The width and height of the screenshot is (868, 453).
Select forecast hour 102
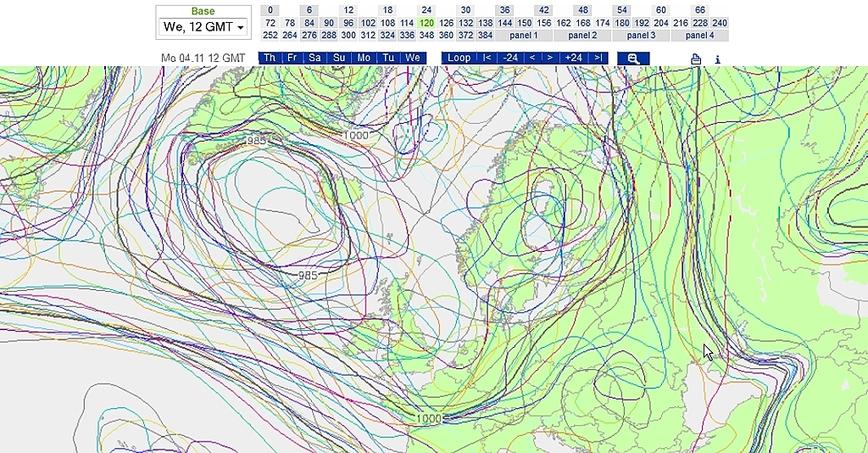368,23
